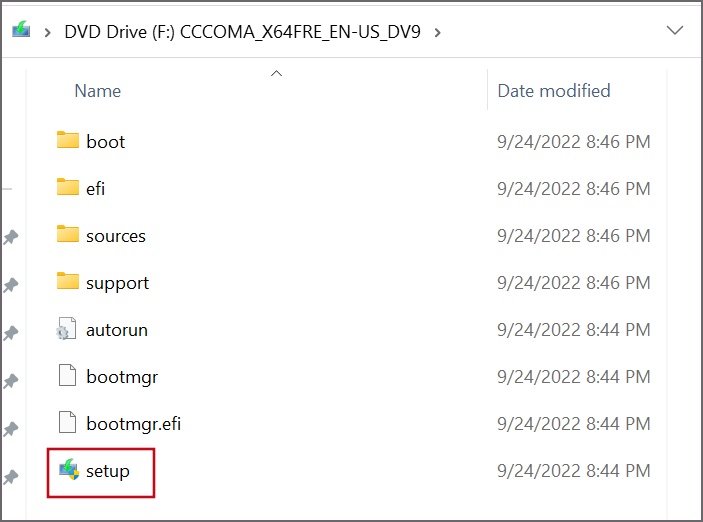Click the drive icon in address bar
Screen dimensions: 703x522
tap(21, 30)
